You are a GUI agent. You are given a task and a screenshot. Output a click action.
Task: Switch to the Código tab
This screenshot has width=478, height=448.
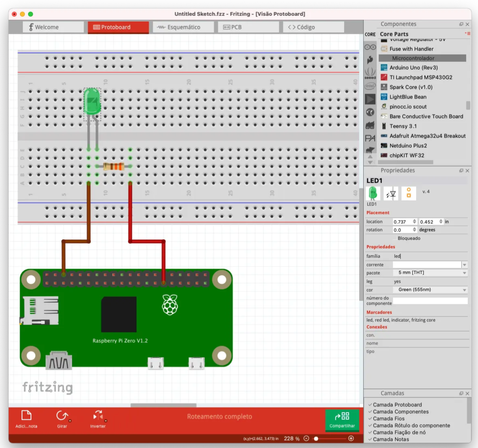314,27
